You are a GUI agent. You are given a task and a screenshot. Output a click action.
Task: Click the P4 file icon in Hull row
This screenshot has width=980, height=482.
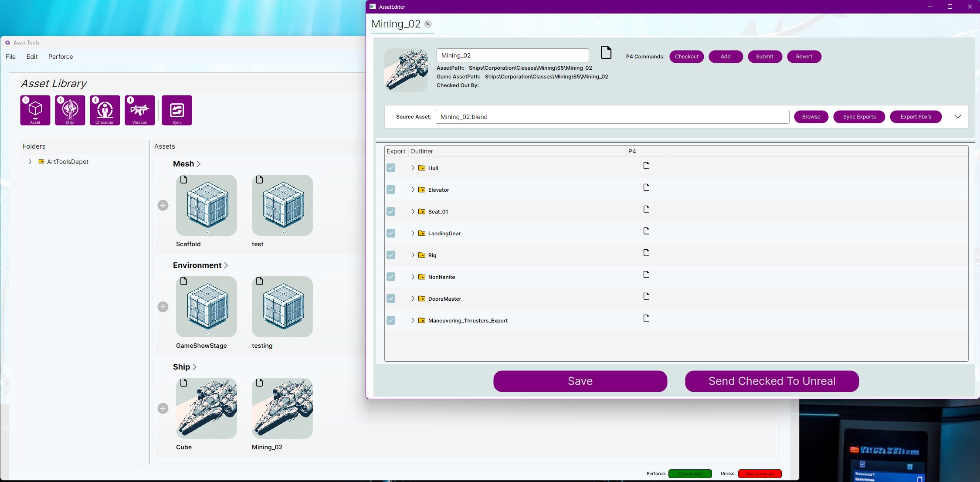click(646, 166)
